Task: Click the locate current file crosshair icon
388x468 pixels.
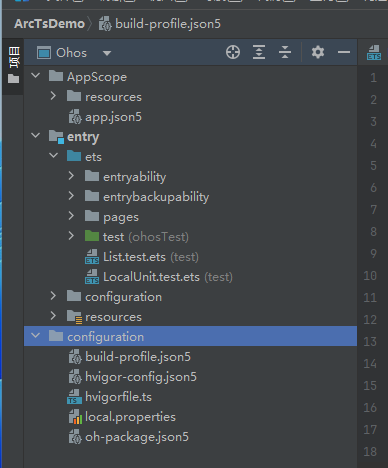Action: [233, 52]
